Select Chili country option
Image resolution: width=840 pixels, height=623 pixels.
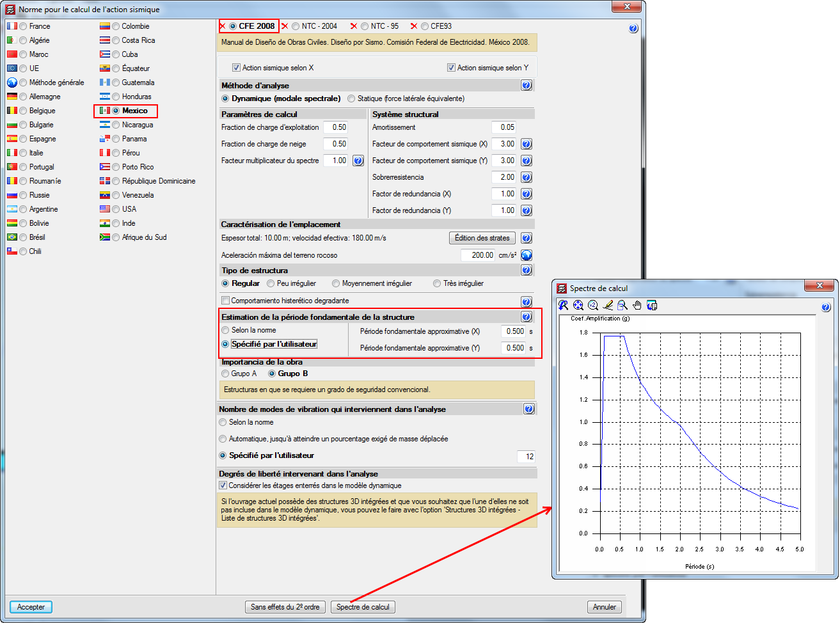point(23,251)
